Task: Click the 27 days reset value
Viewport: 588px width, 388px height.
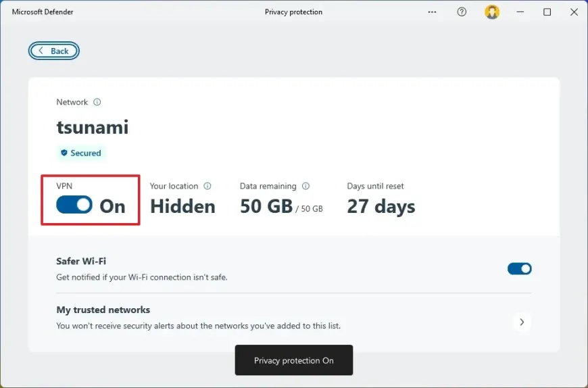Action: pyautogui.click(x=381, y=206)
